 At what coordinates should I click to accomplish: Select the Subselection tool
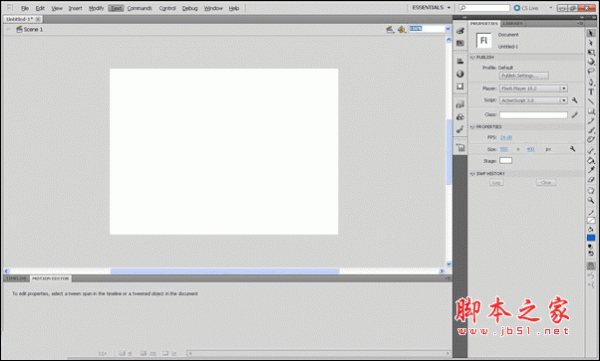(591, 43)
